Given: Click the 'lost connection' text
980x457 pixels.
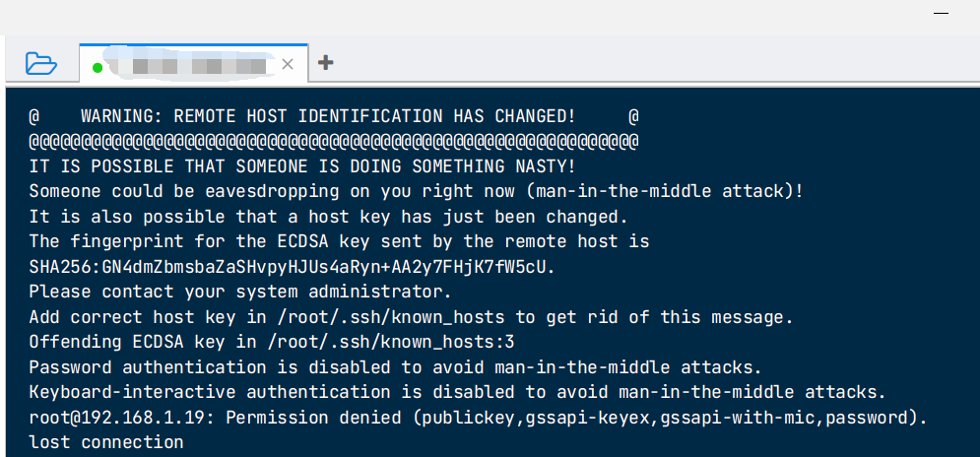Looking at the screenshot, I should click(106, 442).
